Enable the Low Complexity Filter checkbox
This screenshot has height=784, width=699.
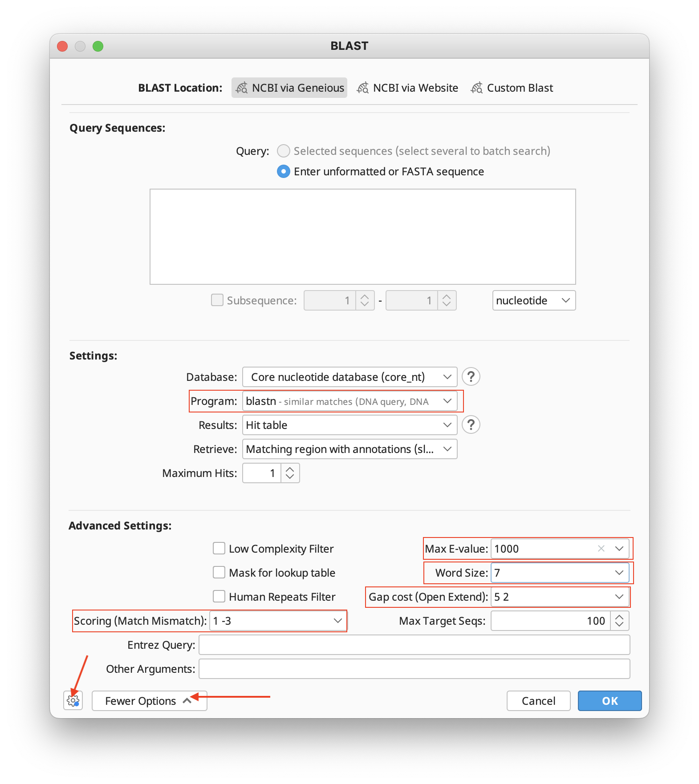pos(219,548)
